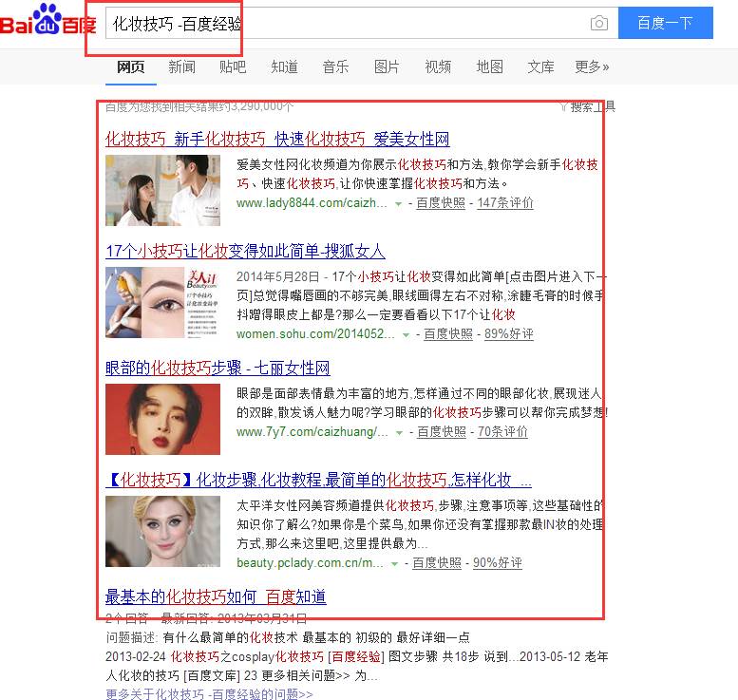Expand dropdown arrow beside www.lady8844.com URL
Image resolution: width=738 pixels, height=700 pixels.
398,204
